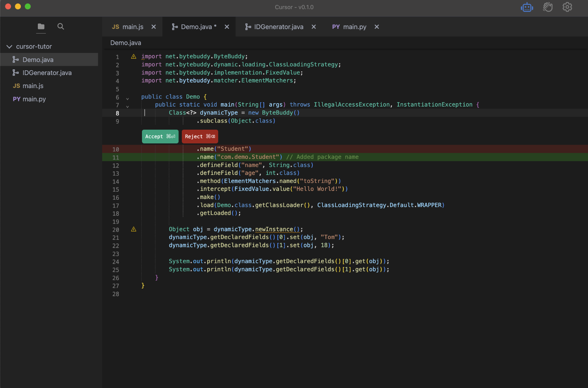Show the file explorer folder icon
This screenshot has width=588, height=388.
(x=41, y=26)
